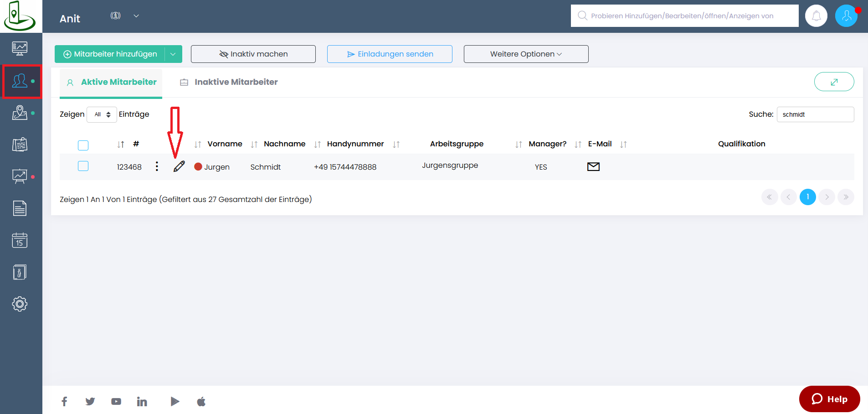Open the settings gear in sidebar
This screenshot has height=414, width=868.
click(x=20, y=304)
